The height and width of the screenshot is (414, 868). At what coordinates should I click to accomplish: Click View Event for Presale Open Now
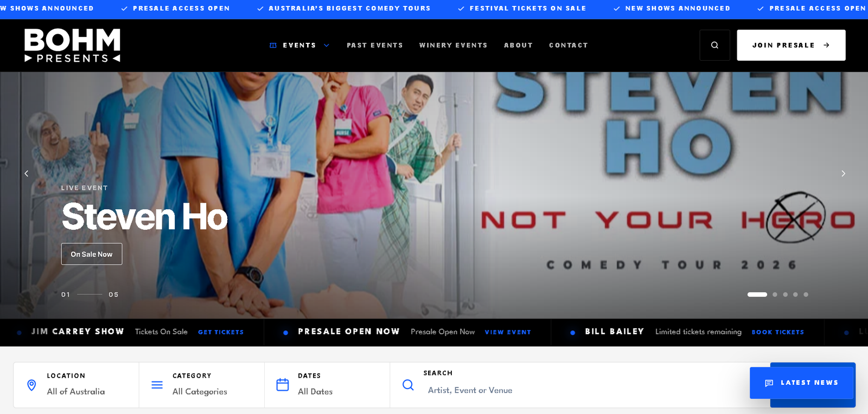508,332
